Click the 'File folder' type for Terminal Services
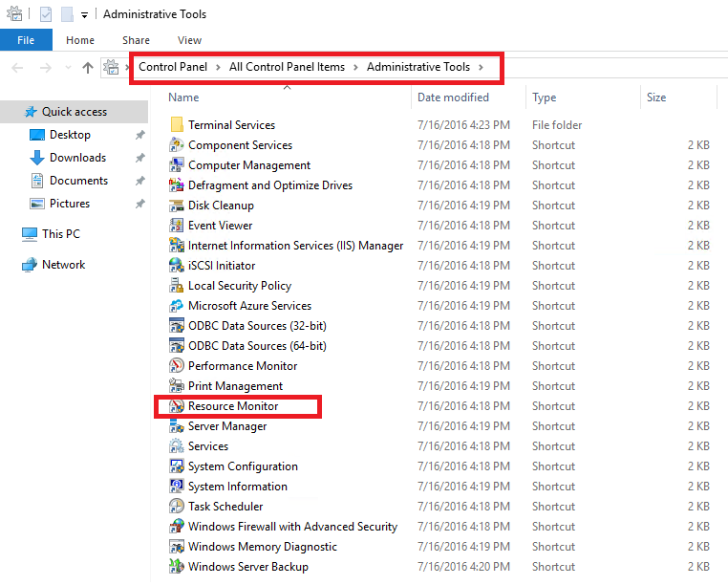 pyautogui.click(x=557, y=125)
